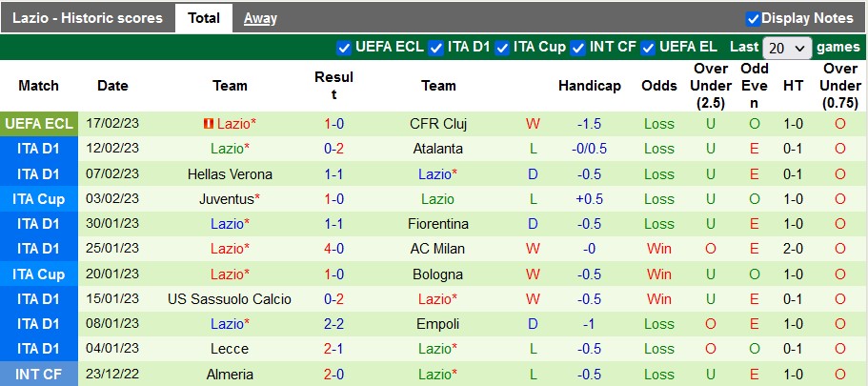This screenshot has width=868, height=386.
Task: Click the INT CF badge in Almeria row
Action: [39, 375]
